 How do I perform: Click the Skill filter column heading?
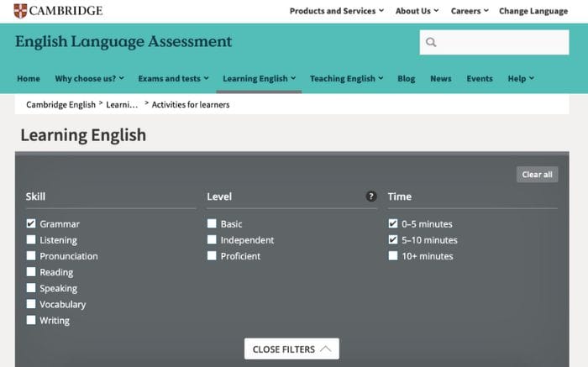pyautogui.click(x=35, y=197)
